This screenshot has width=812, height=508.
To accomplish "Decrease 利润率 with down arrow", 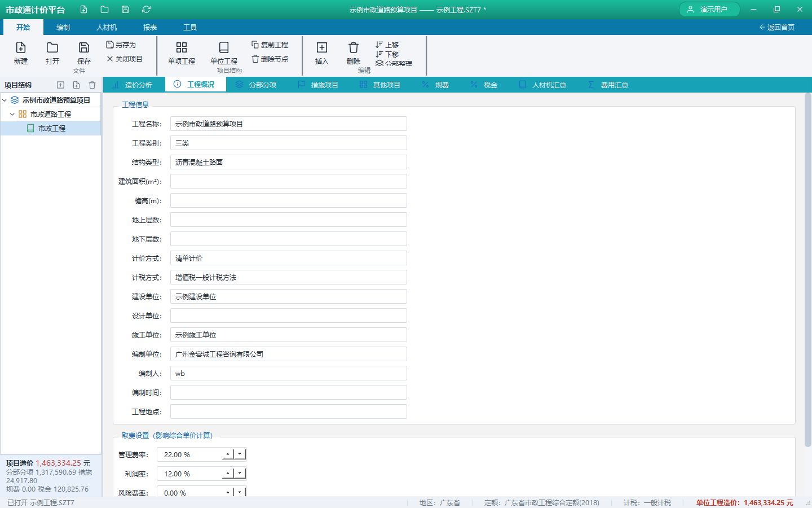I will [240, 474].
